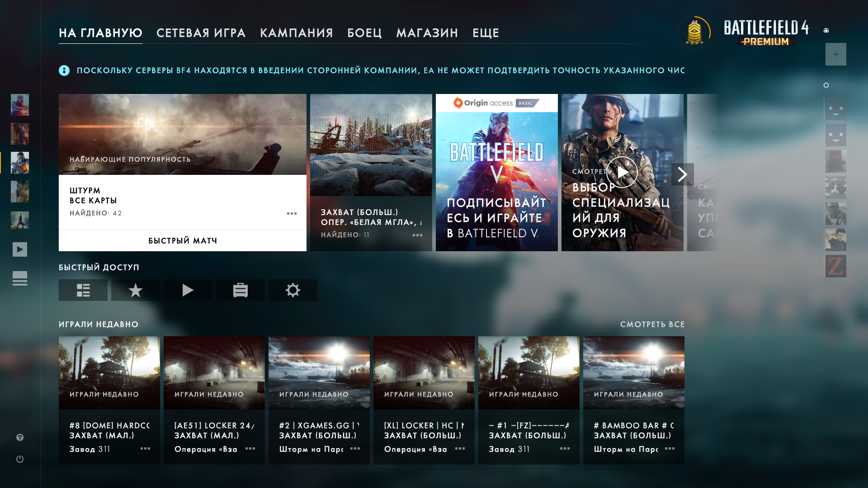Viewport: 868px width, 488px height.
Task: Click online status circle above friends
Action: (x=826, y=85)
